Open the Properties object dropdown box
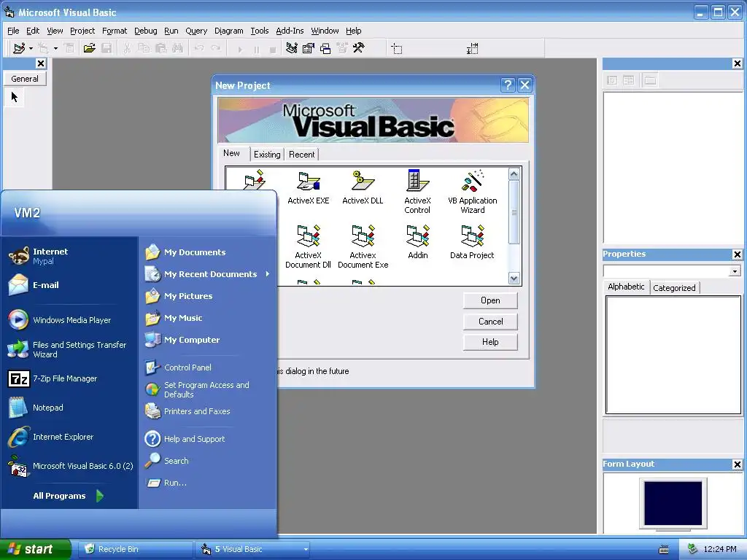 click(672, 271)
